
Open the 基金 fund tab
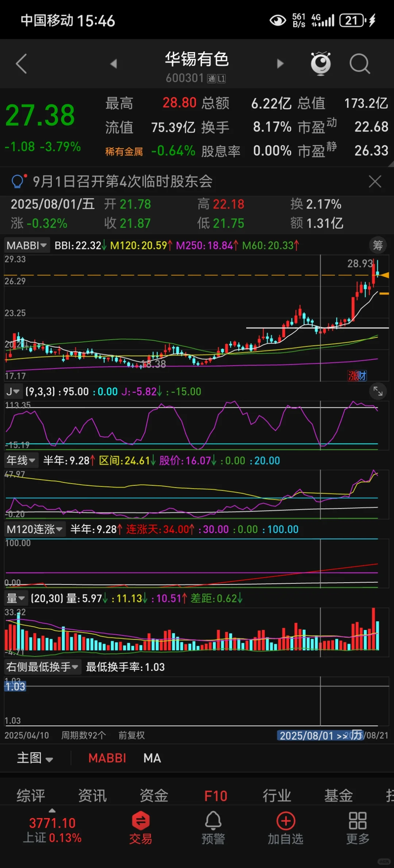[339, 795]
